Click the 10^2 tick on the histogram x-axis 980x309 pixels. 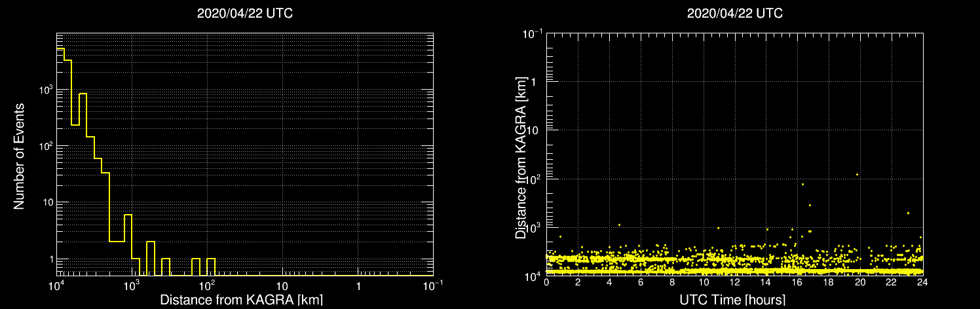(208, 285)
